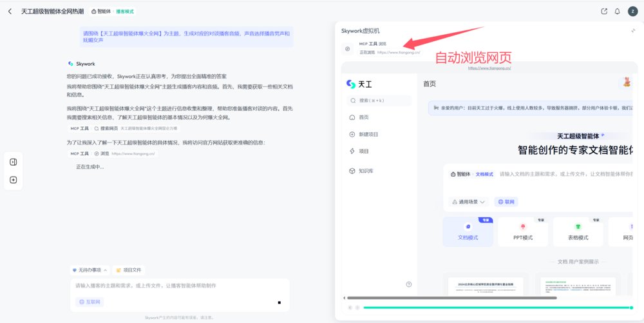Open the 通用场景 dropdown
Image resolution: width=644 pixels, height=323 pixels.
coord(469,202)
